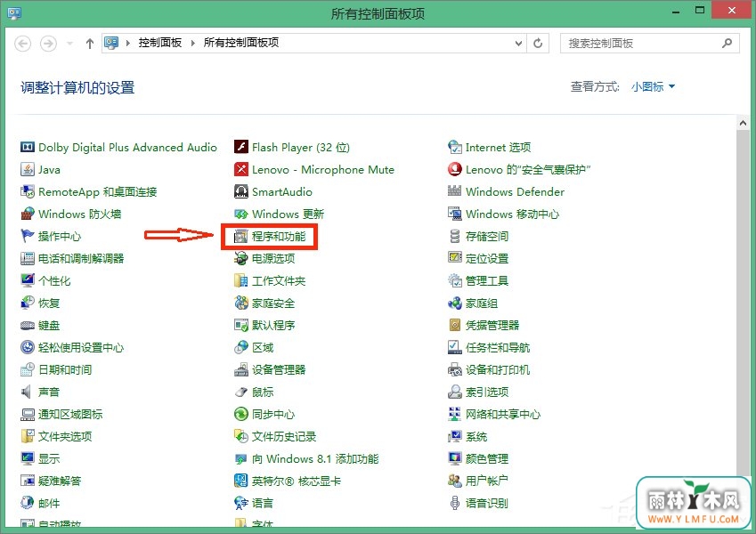This screenshot has height=534, width=756.
Task: Click the 用户帐户 users icon
Action: tap(455, 481)
